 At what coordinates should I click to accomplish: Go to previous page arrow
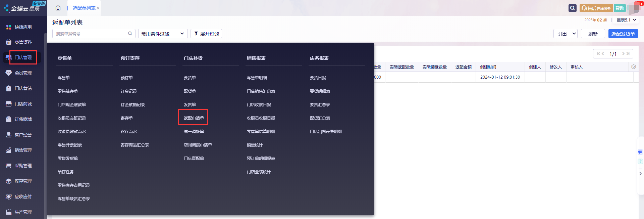603,54
